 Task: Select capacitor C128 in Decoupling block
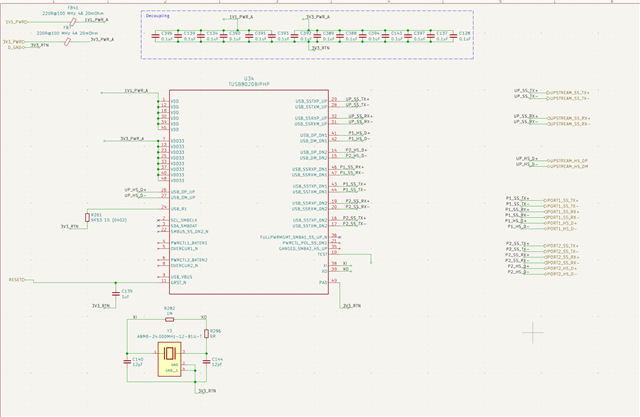pyautogui.click(x=453, y=36)
